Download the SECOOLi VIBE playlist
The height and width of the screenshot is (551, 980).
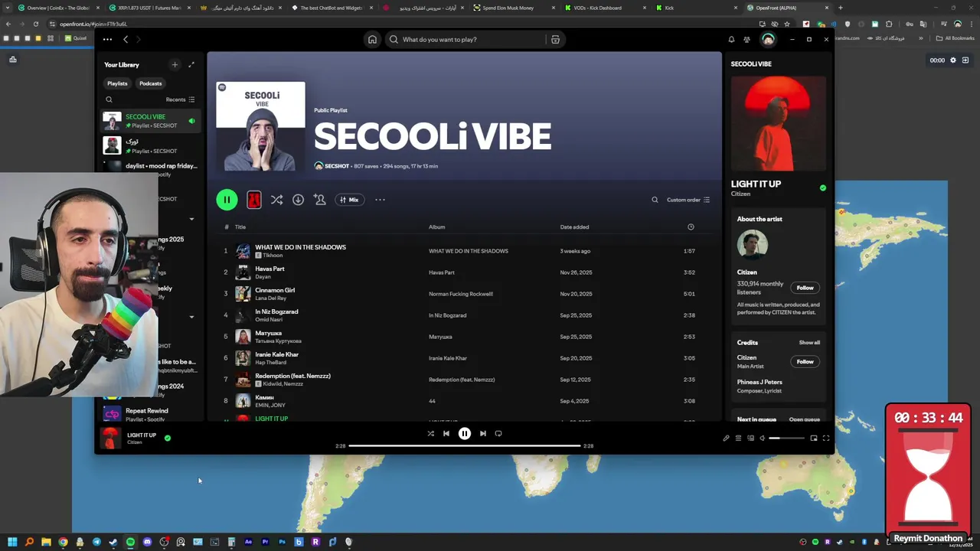(298, 200)
